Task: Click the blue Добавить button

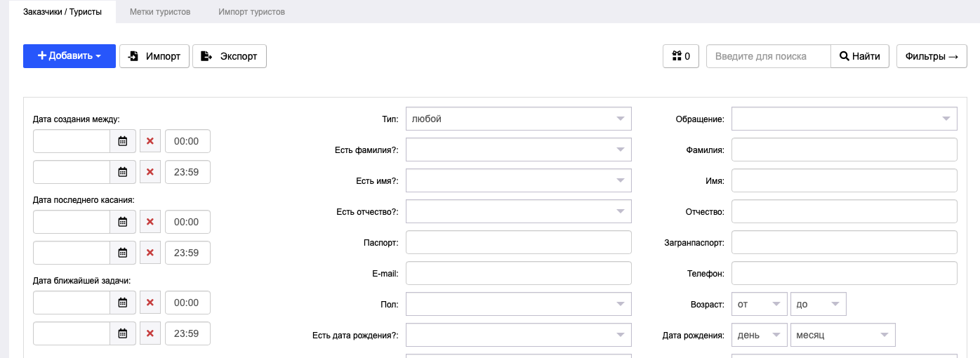Action: tap(69, 56)
